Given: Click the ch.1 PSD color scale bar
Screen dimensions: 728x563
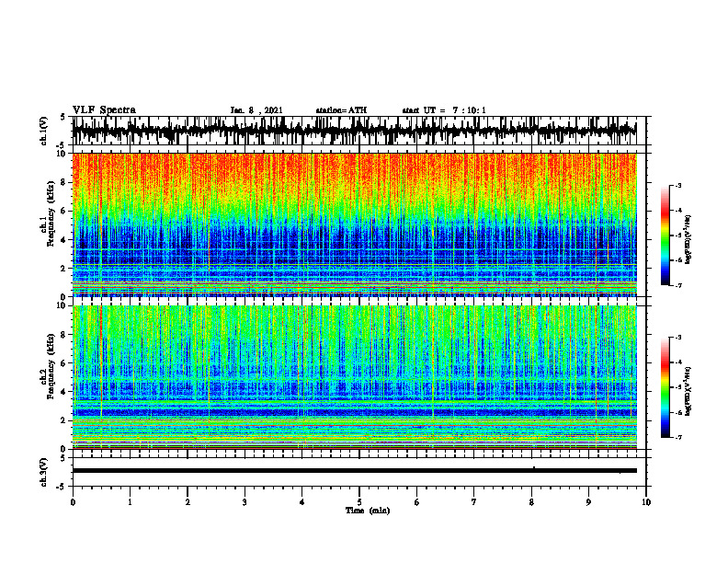Looking at the screenshot, I should [x=665, y=236].
